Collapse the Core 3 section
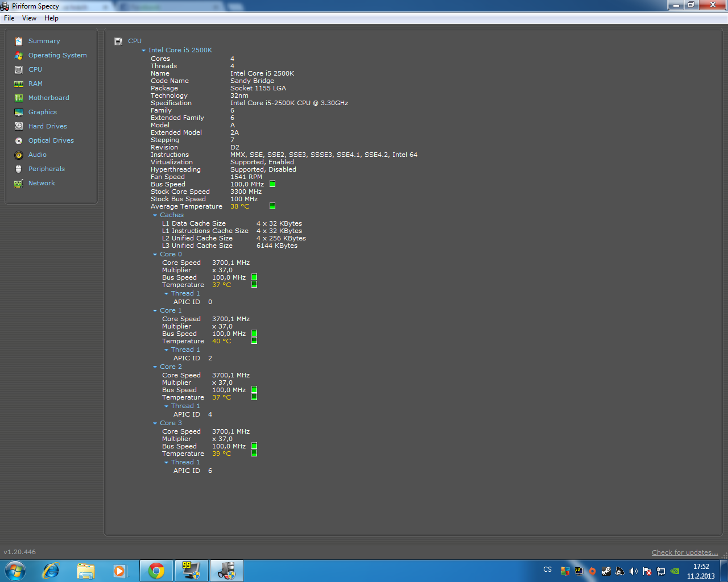The height and width of the screenshot is (582, 728). 155,423
